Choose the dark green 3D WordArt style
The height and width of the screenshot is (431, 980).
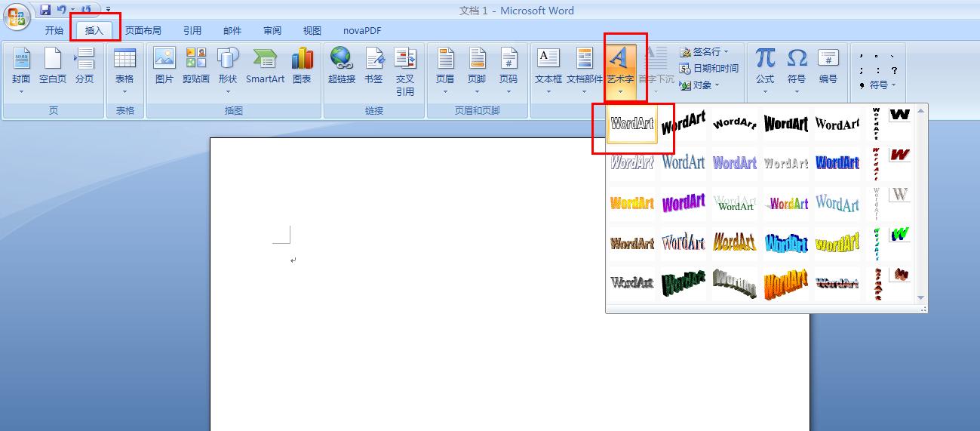[684, 283]
